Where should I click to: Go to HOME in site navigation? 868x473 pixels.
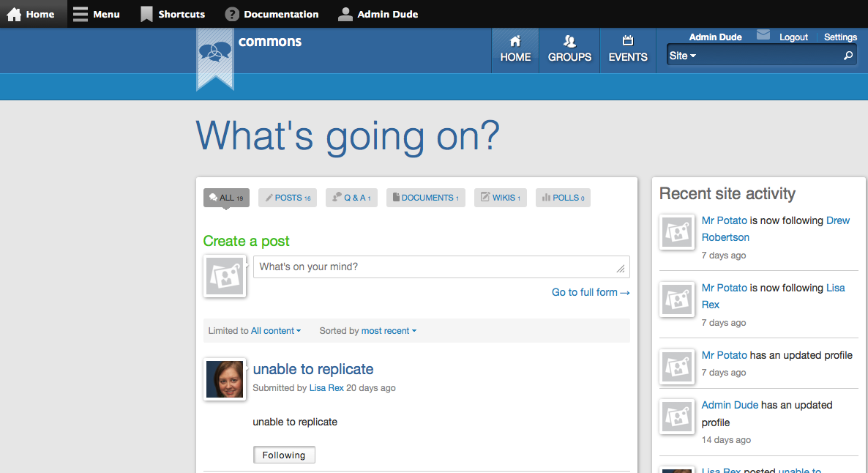click(515, 50)
